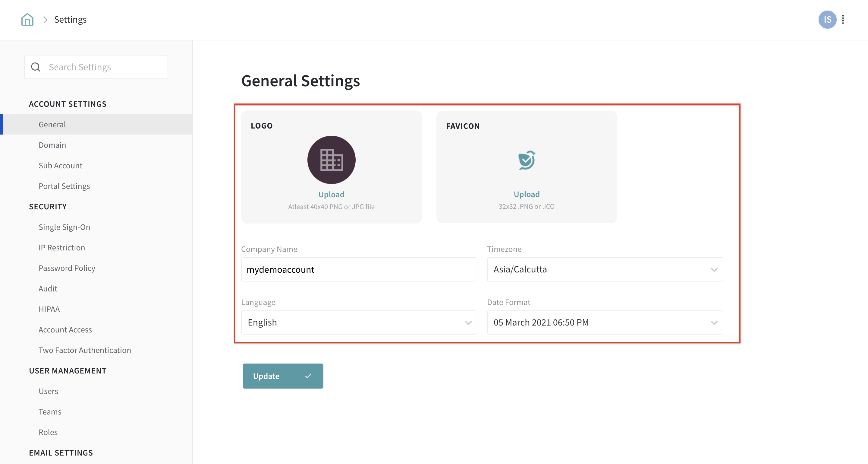This screenshot has width=868, height=464.
Task: Click Upload link under Logo
Action: [331, 195]
